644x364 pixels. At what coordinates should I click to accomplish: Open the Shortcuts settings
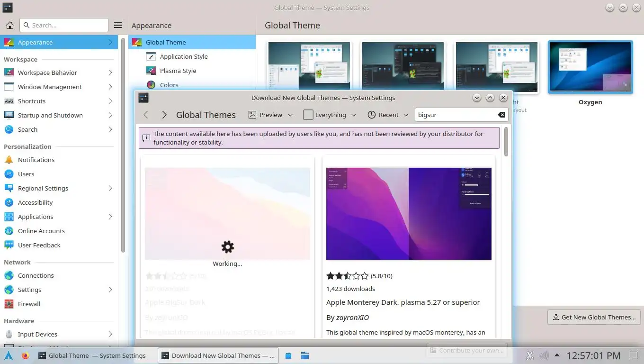click(59, 101)
